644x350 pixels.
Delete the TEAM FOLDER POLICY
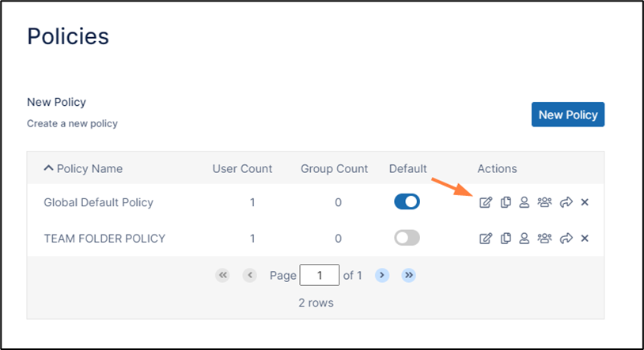[x=585, y=238]
